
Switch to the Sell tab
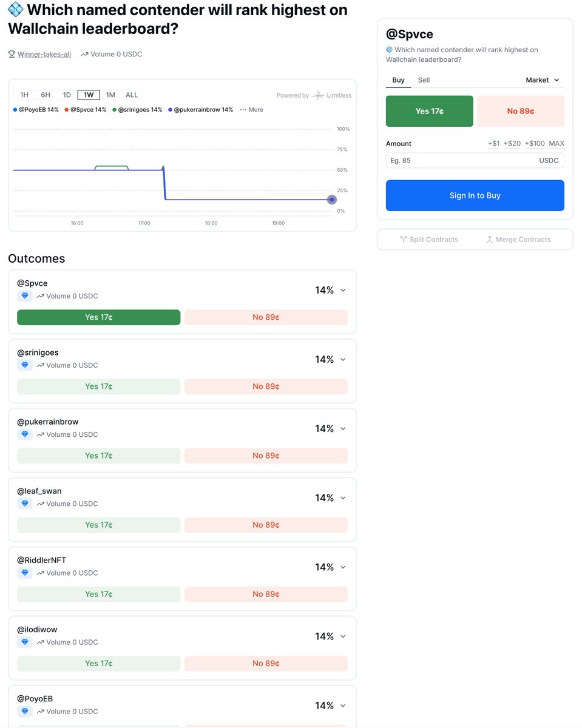coord(424,79)
